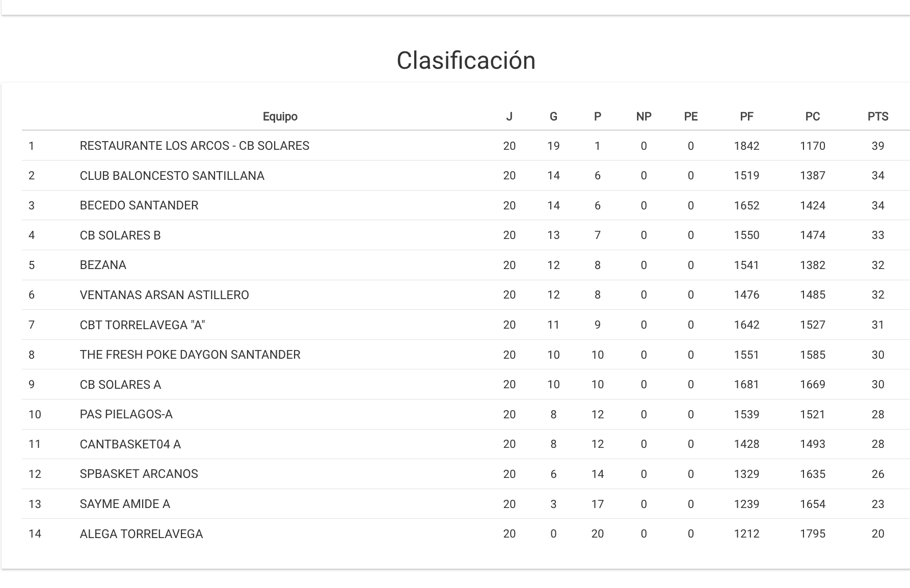Click the NP column header
910x588 pixels.
coord(644,117)
